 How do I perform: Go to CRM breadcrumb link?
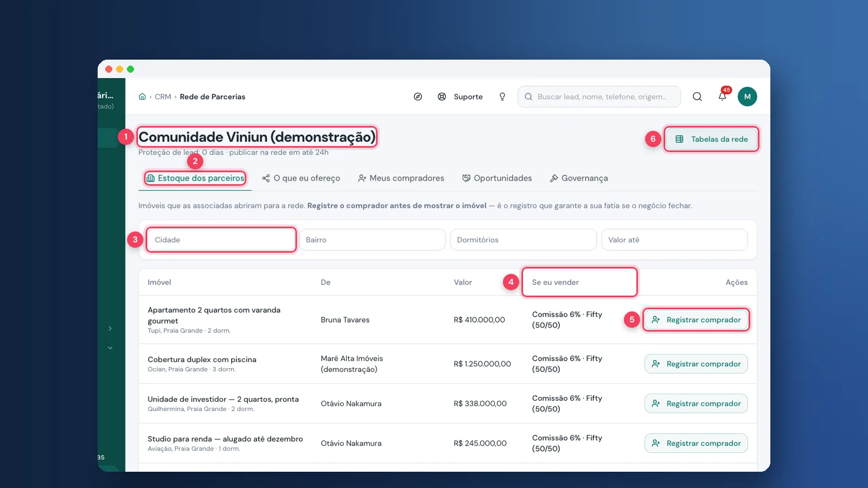tap(163, 97)
